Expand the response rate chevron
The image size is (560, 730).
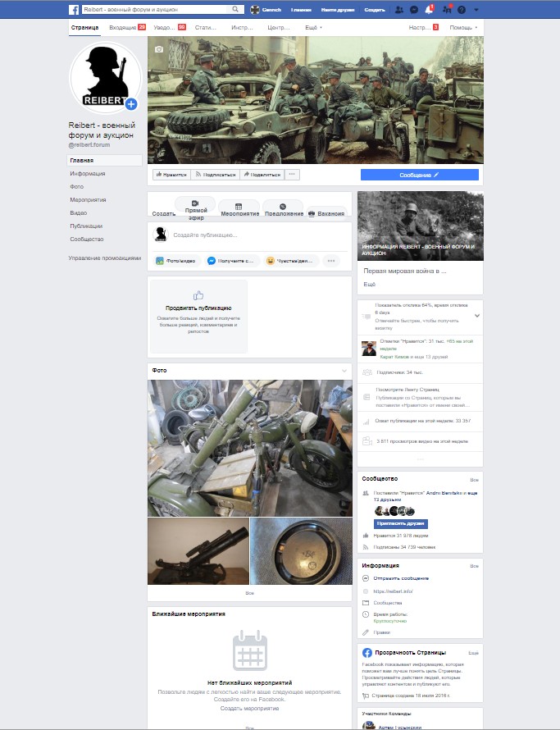click(x=476, y=316)
